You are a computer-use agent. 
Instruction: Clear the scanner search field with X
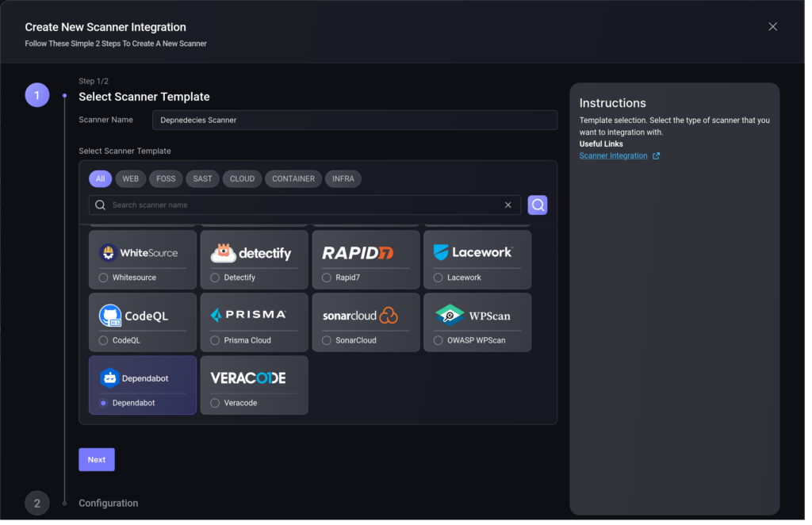(508, 205)
